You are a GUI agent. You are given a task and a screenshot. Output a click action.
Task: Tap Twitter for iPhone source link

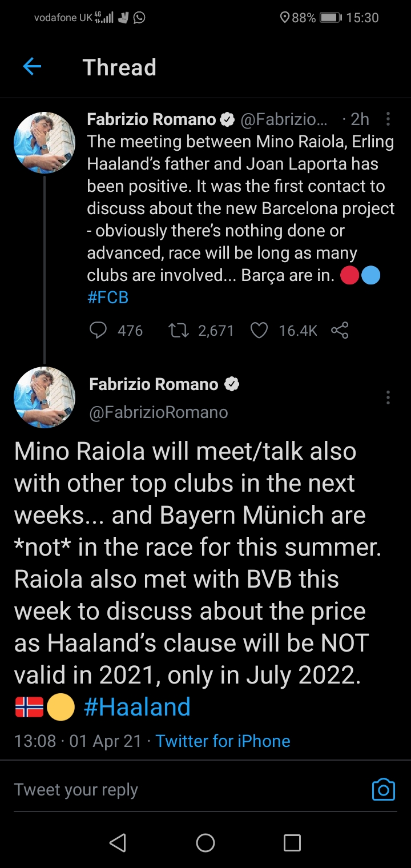pyautogui.click(x=223, y=741)
